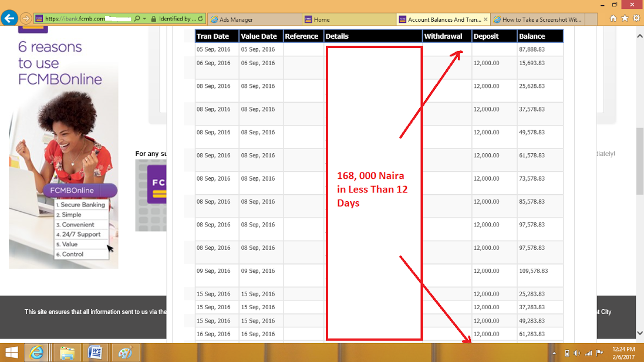Click the Deposit column header

(x=494, y=36)
